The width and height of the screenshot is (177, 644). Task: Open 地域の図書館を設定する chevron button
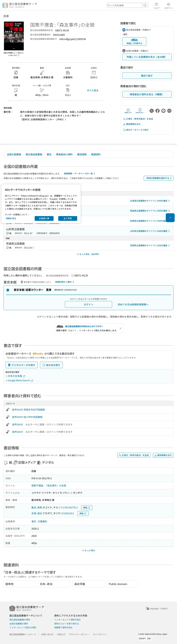coord(158,178)
